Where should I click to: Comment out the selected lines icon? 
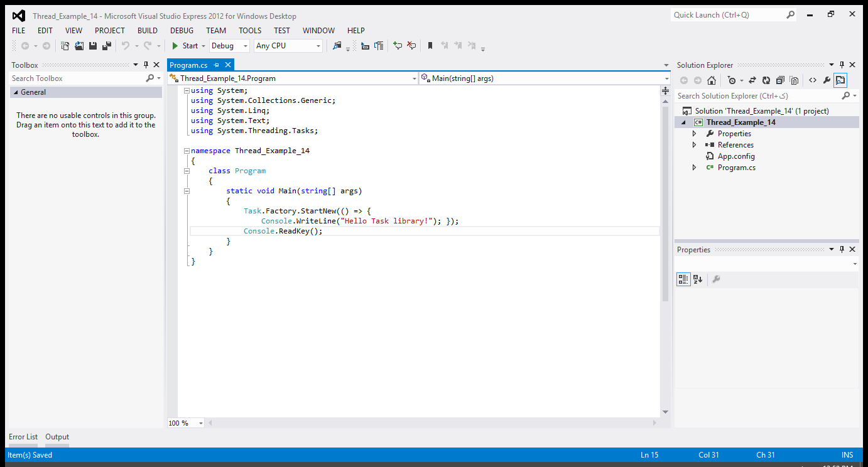[398, 46]
